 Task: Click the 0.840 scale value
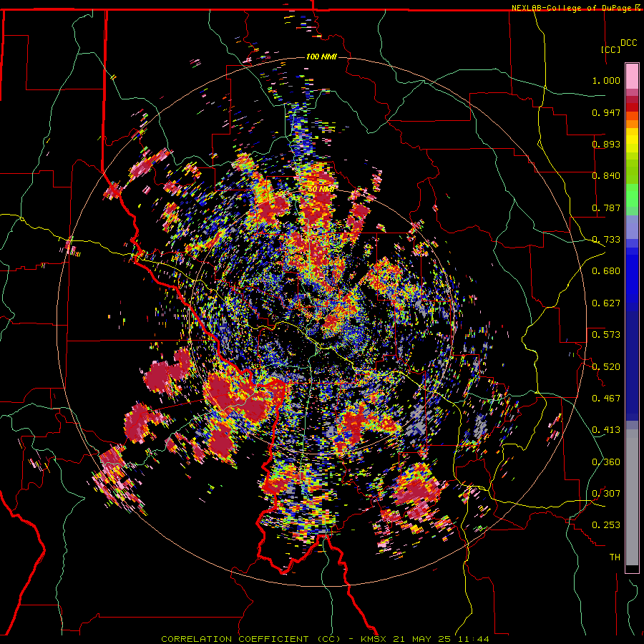point(606,176)
